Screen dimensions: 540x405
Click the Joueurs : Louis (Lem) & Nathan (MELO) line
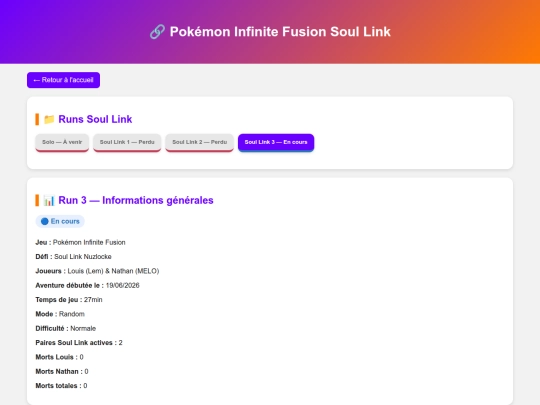pos(97,271)
